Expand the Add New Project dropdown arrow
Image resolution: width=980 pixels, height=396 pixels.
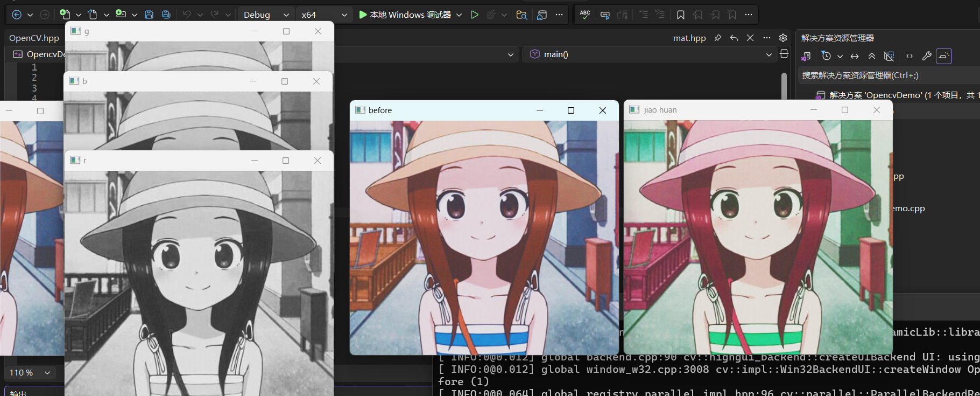click(x=135, y=15)
